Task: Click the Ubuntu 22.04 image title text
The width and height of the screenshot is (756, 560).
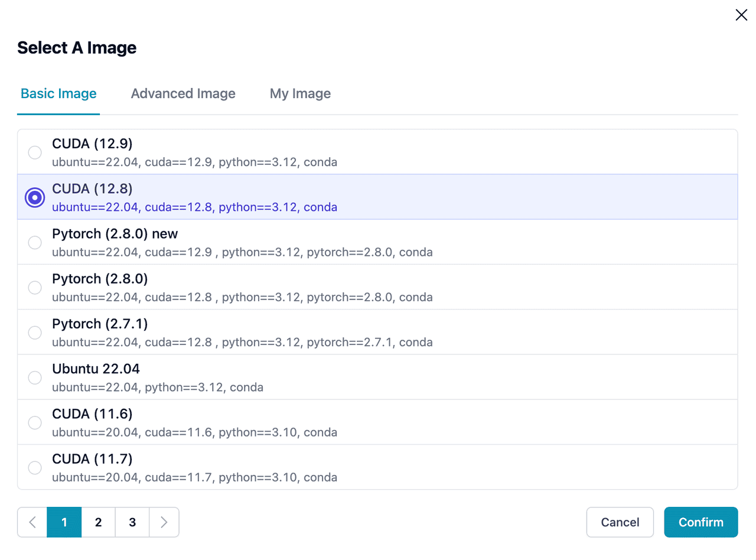Action: [96, 369]
